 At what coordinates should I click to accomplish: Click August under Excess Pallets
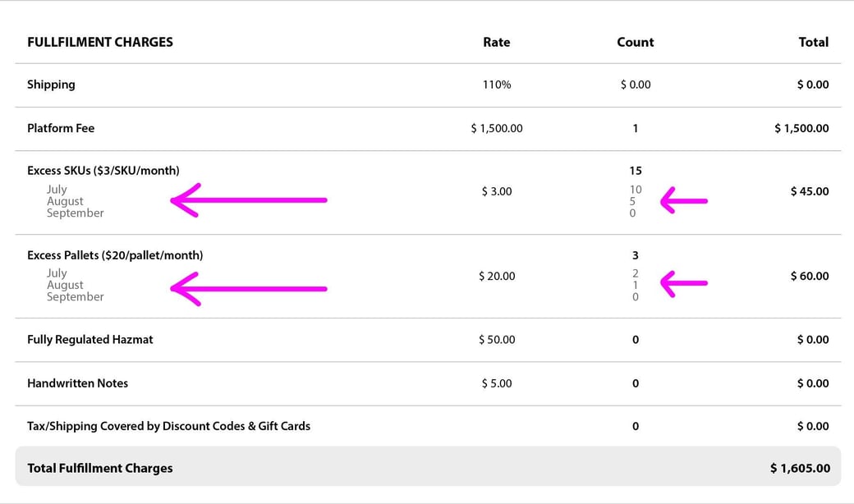pyautogui.click(x=65, y=285)
